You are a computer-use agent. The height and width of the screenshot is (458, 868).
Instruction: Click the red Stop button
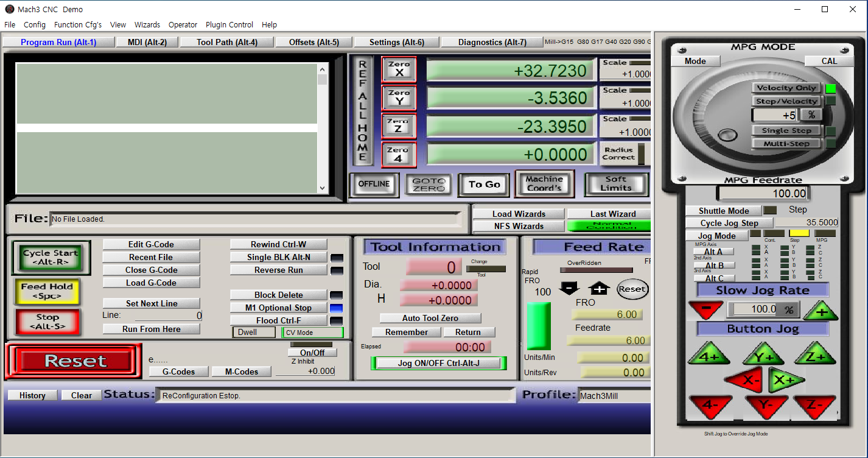(47, 322)
